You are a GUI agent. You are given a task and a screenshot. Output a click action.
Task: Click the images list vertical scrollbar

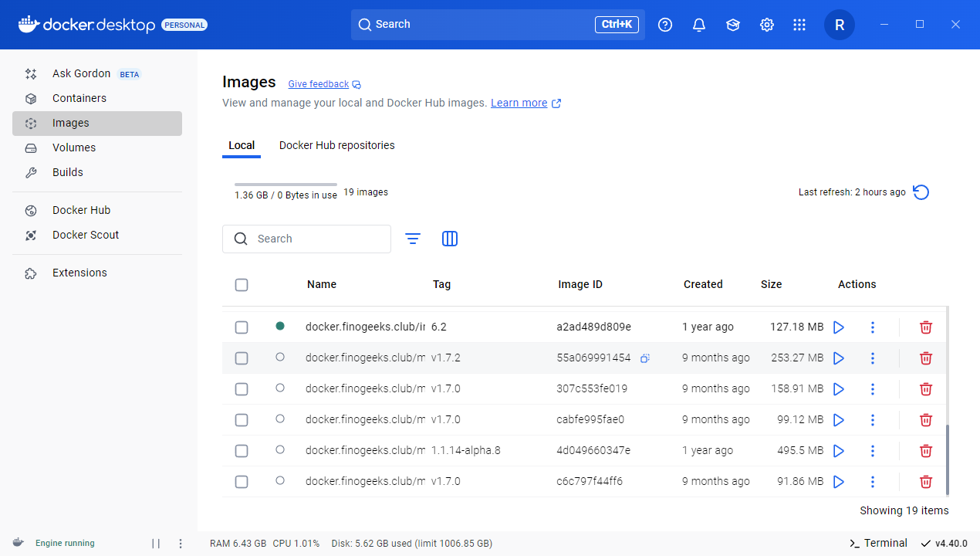coord(947,460)
